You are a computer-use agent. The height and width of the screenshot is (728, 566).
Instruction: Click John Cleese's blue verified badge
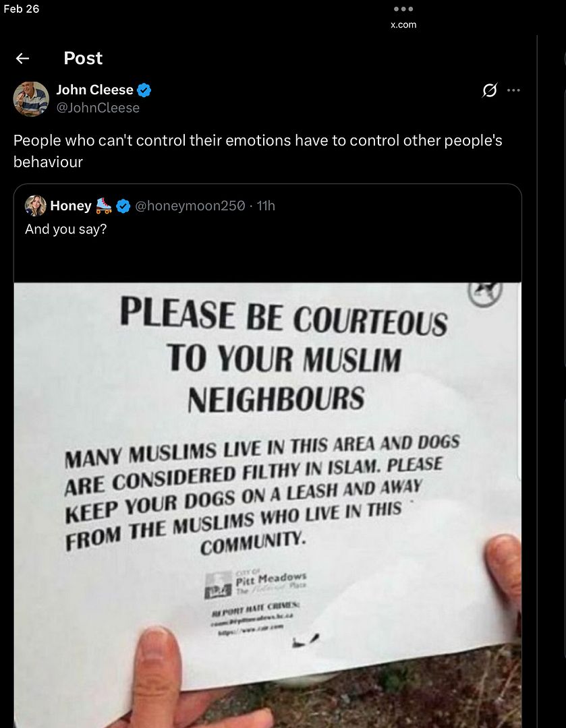[x=144, y=90]
